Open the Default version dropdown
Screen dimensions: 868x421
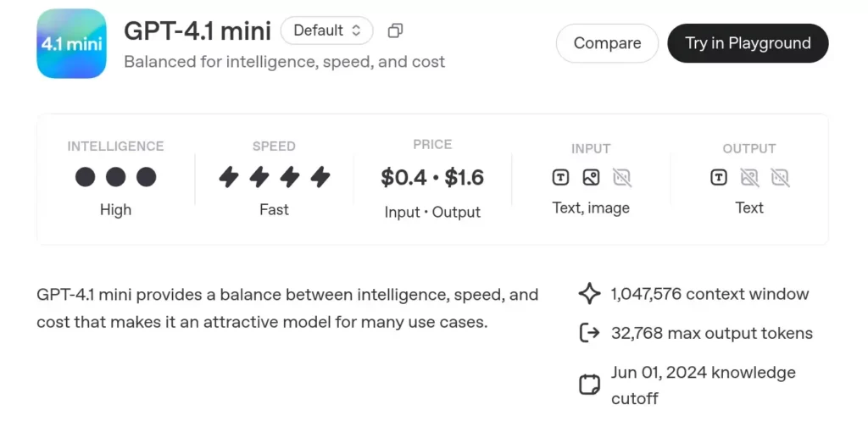[x=326, y=30]
